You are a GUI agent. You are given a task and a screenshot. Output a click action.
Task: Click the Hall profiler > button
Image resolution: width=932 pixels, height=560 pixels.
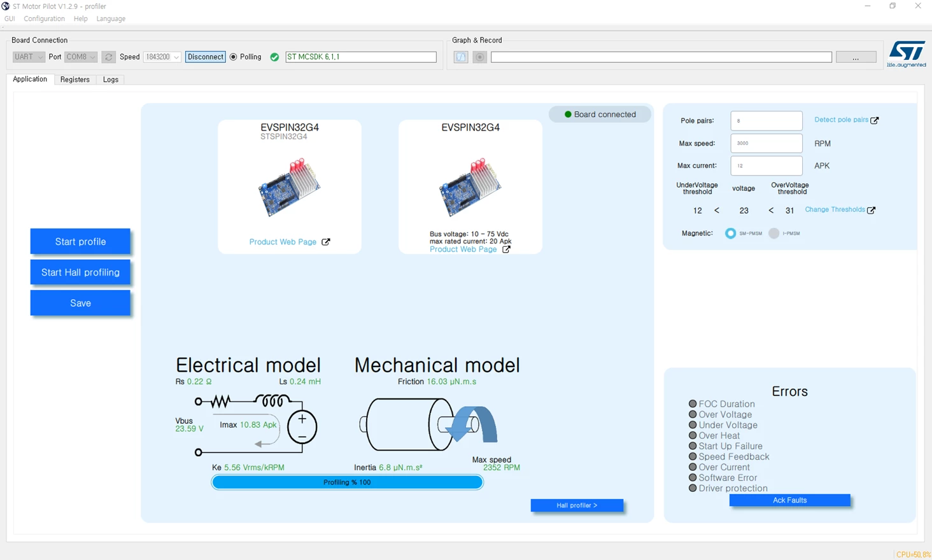tap(577, 505)
